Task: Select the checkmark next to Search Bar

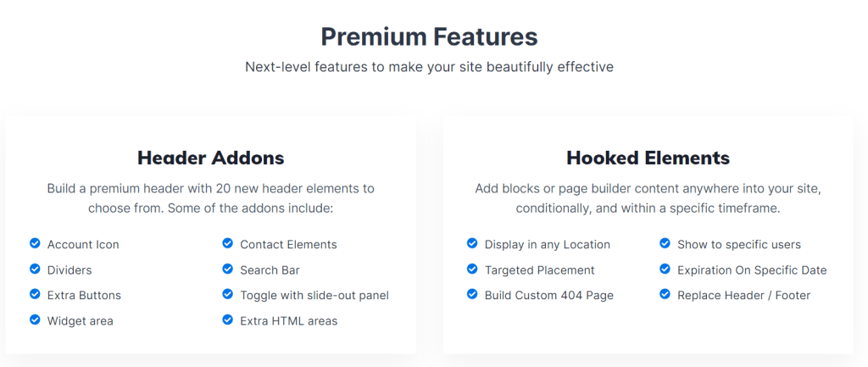Action: 227,269
